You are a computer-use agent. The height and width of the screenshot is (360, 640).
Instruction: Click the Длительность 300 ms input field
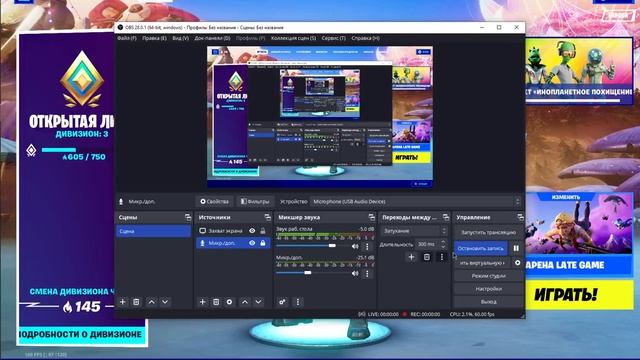coord(427,244)
